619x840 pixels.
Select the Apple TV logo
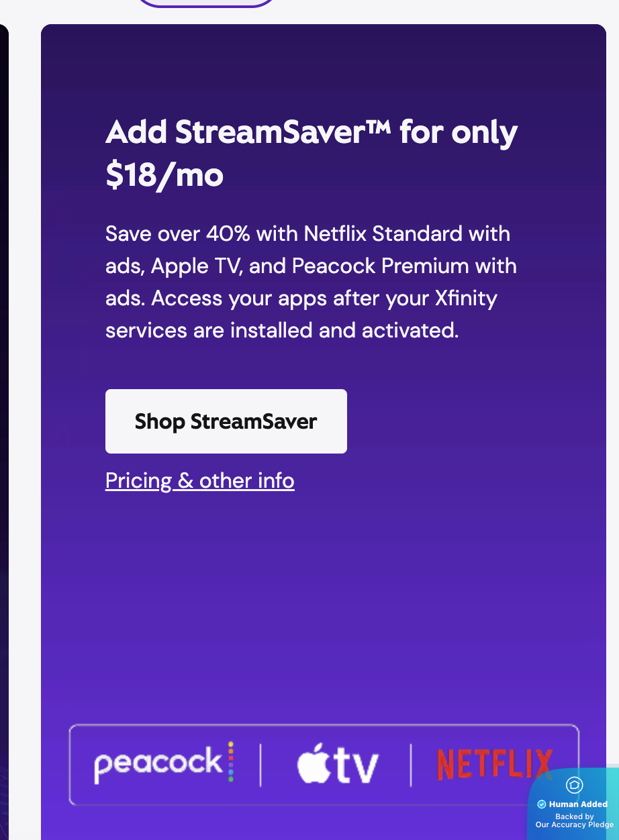338,766
